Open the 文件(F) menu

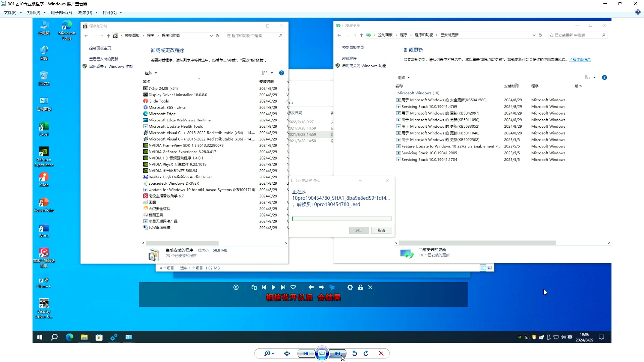click(10, 12)
